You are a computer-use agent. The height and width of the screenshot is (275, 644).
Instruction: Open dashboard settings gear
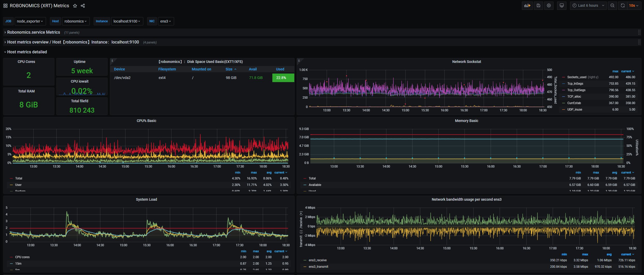(x=549, y=6)
